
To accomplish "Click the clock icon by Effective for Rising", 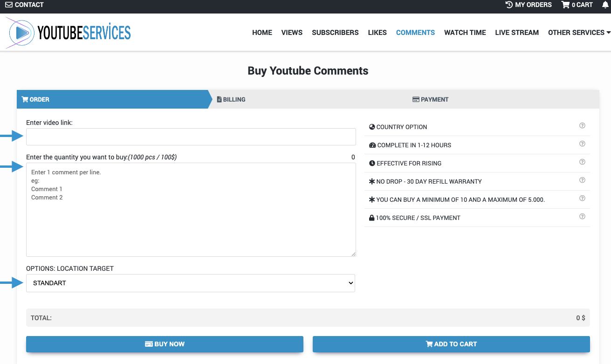I will [372, 163].
